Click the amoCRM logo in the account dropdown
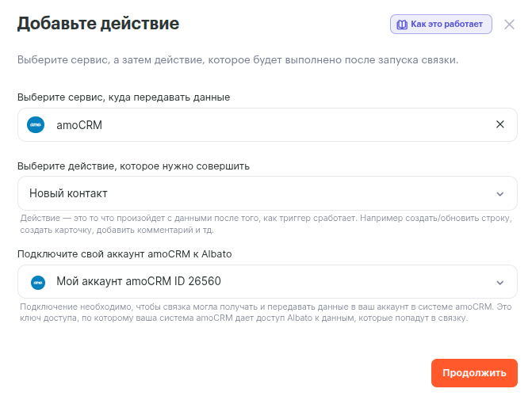This screenshot has height=400, width=532. (37, 282)
